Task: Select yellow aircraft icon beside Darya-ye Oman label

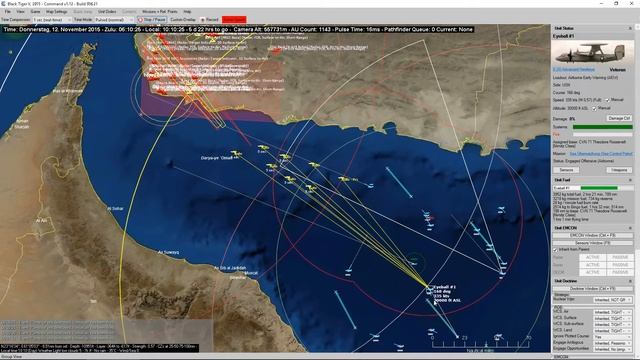Action: point(236,154)
